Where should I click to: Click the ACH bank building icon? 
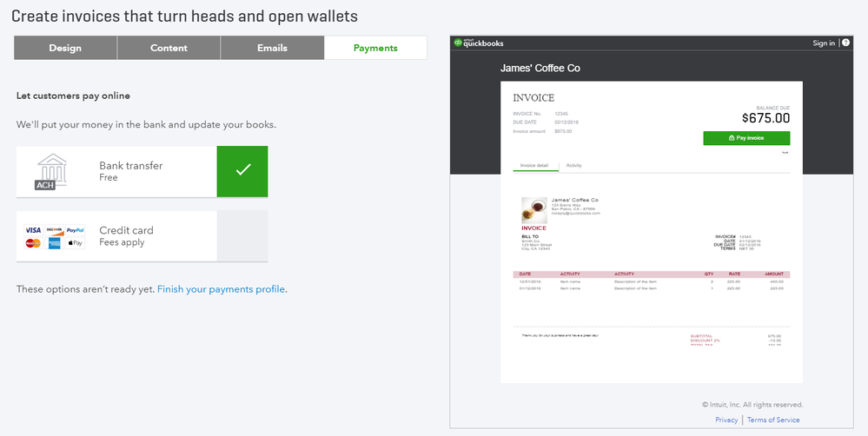point(50,171)
